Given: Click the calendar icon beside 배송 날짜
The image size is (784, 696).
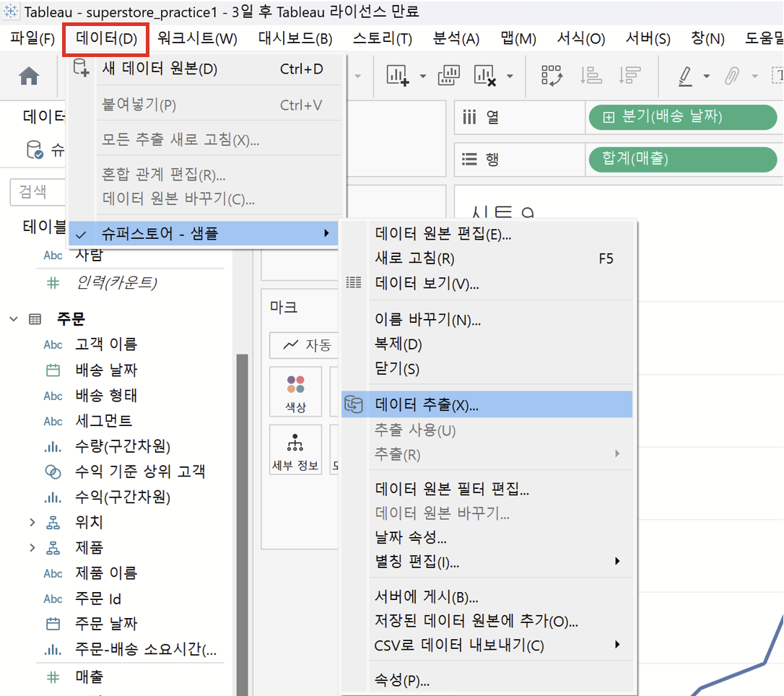Looking at the screenshot, I should tap(53, 370).
